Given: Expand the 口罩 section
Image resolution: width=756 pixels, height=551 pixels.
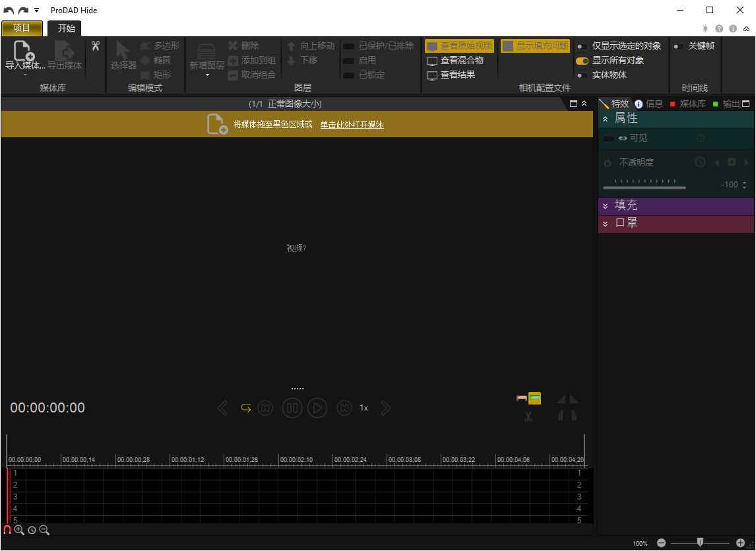Looking at the screenshot, I should (x=606, y=223).
